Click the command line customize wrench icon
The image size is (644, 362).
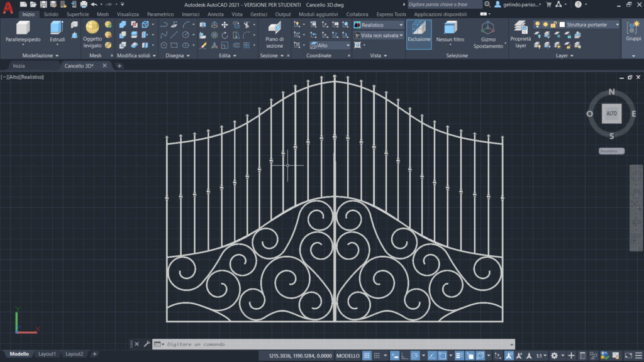coord(147,344)
